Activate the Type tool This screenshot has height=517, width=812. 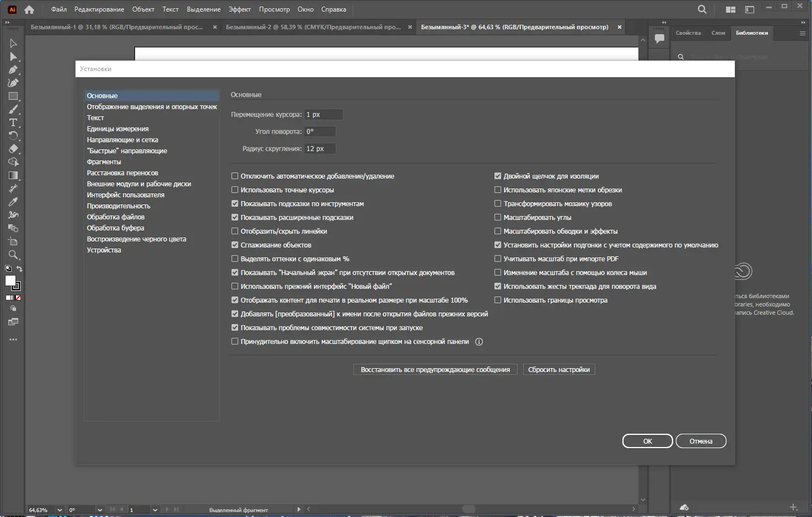click(13, 122)
